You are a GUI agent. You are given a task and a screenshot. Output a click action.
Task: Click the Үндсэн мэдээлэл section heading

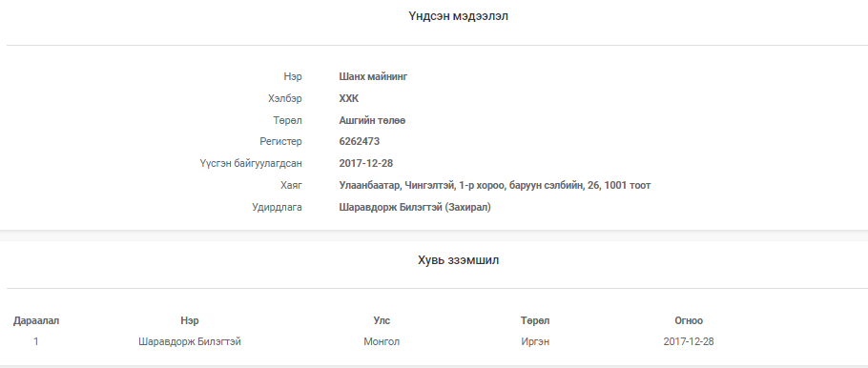[459, 16]
